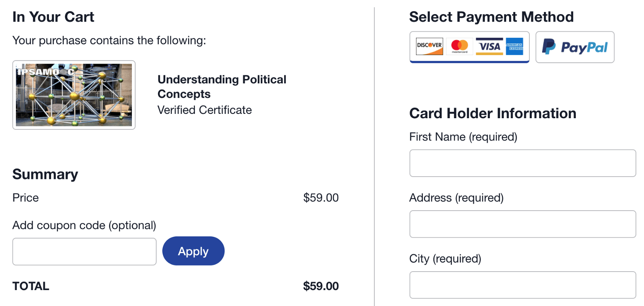The height and width of the screenshot is (306, 644).
Task: Choose PayPal as payment method
Action: click(x=575, y=47)
